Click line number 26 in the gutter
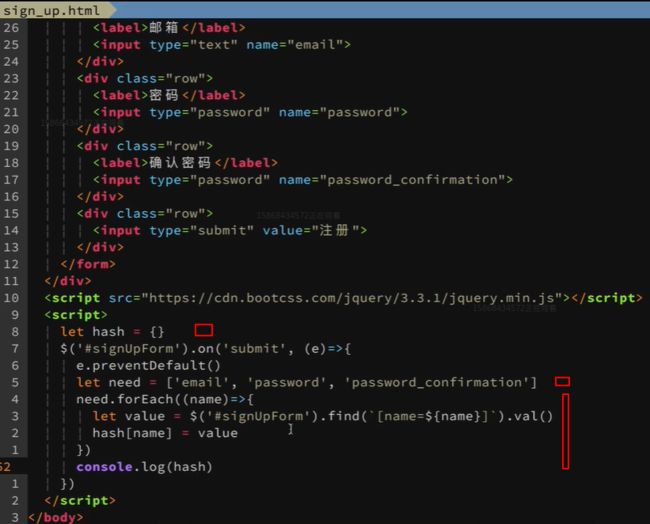Screen dimensions: 650x524 [11, 27]
